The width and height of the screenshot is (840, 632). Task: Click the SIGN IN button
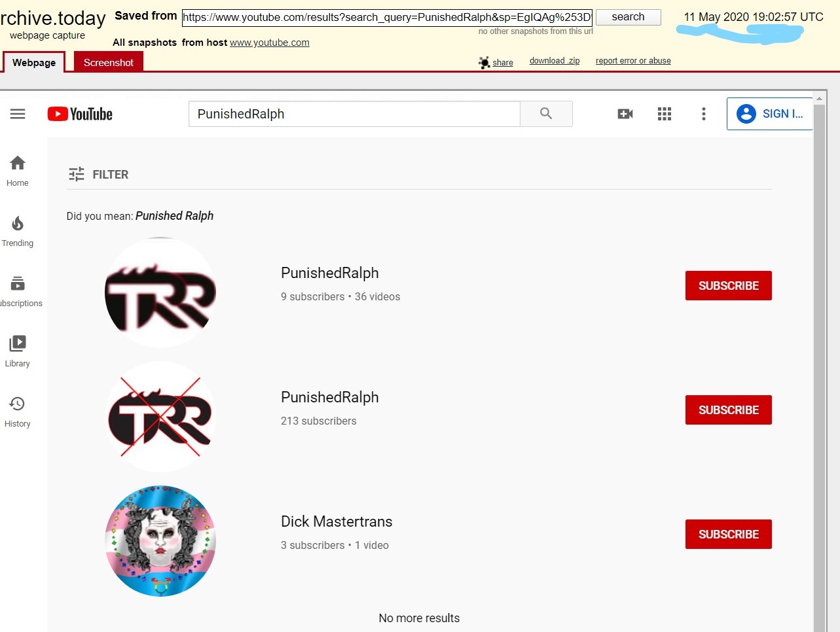(770, 114)
